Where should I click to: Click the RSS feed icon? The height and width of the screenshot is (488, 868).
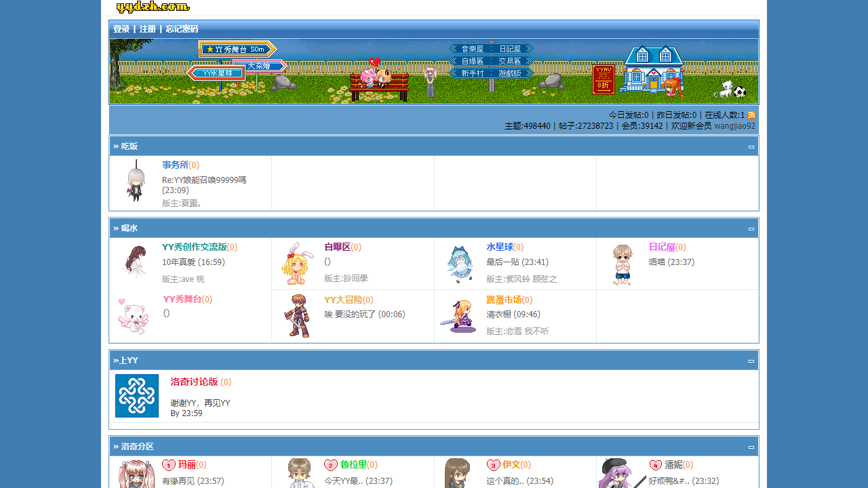751,115
